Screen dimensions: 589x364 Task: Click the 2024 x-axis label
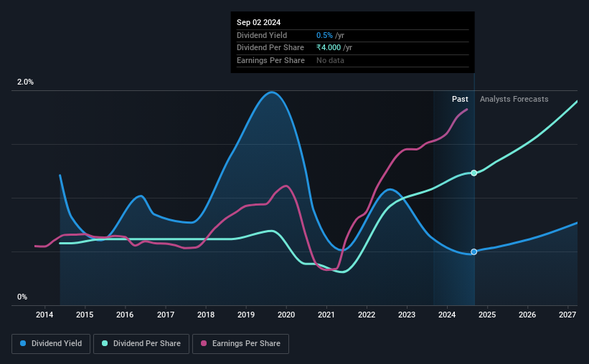click(447, 315)
